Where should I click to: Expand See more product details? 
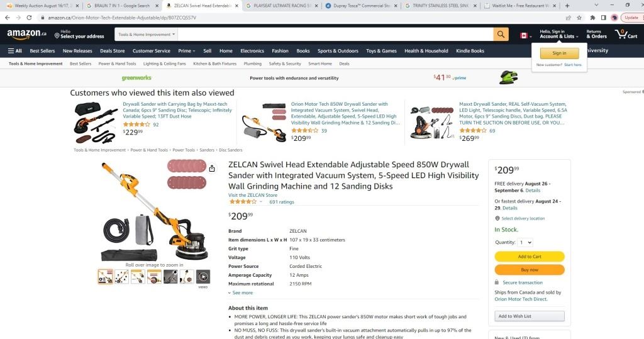tap(241, 293)
